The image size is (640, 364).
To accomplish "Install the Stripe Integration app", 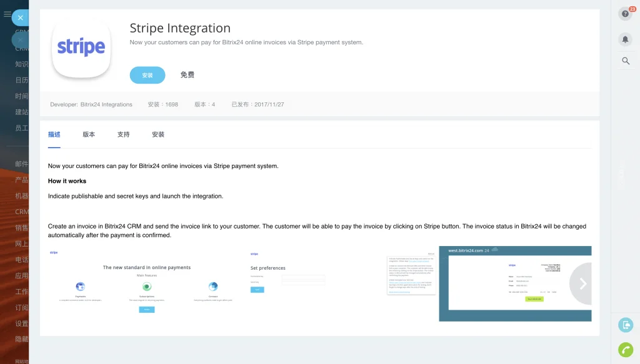I will [x=147, y=75].
